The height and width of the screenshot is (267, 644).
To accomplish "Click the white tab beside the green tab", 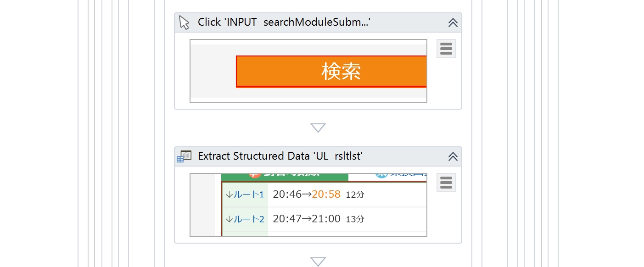I will tap(388, 177).
